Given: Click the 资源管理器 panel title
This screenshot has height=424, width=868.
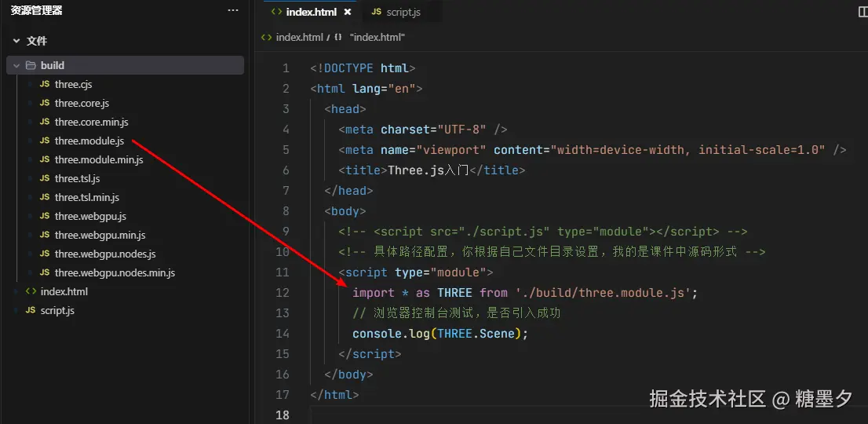Looking at the screenshot, I should click(37, 10).
